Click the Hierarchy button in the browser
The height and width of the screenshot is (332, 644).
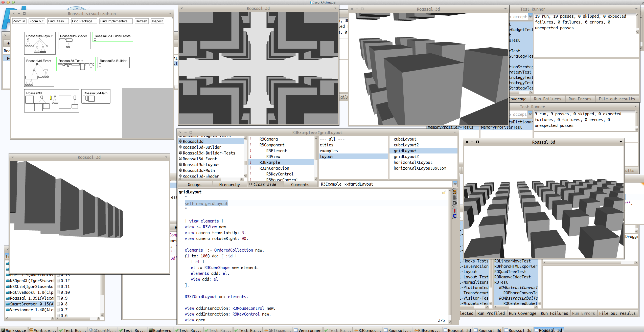coord(229,185)
